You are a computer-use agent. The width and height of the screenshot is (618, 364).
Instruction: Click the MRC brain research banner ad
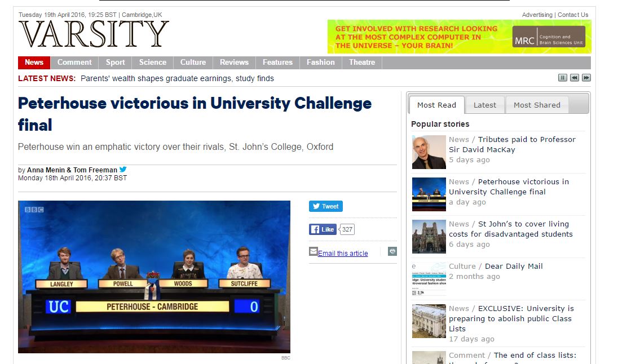pos(459,37)
